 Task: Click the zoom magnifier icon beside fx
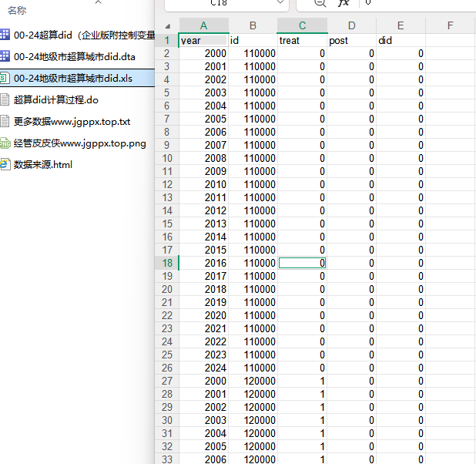(x=320, y=3)
